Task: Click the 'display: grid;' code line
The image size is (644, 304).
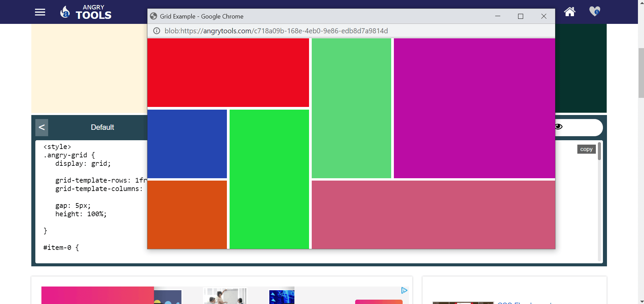Action: pyautogui.click(x=83, y=163)
